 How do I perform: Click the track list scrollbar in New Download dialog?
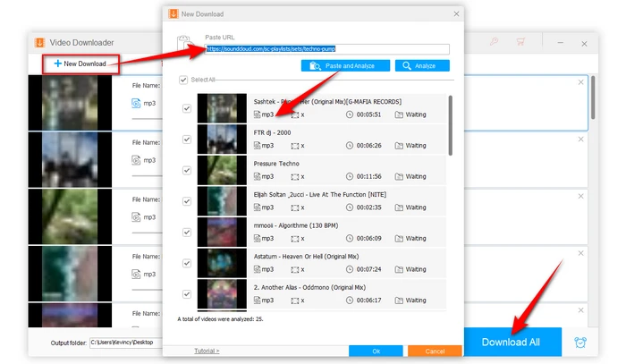pyautogui.click(x=451, y=125)
